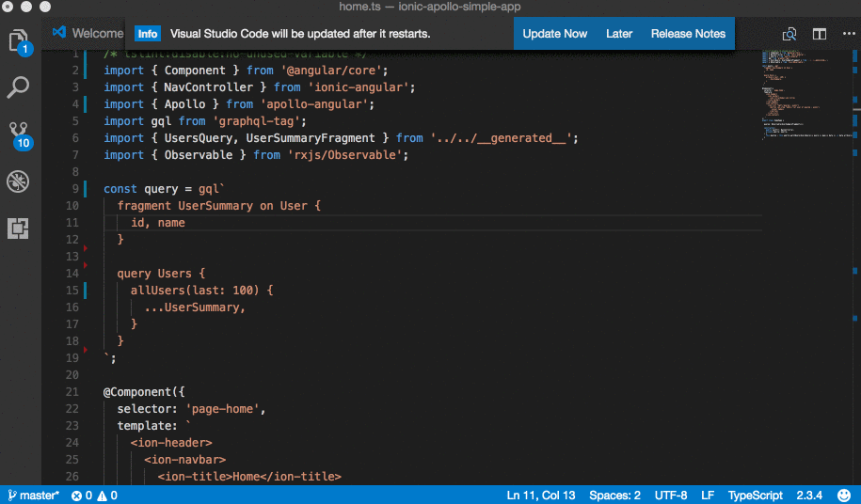Open the Search view
The image size is (861, 504).
click(18, 87)
